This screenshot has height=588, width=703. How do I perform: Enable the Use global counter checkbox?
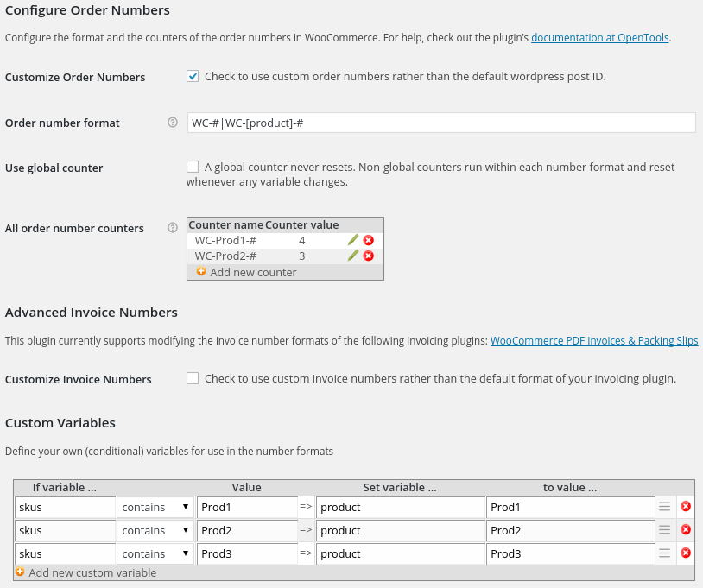pos(193,167)
